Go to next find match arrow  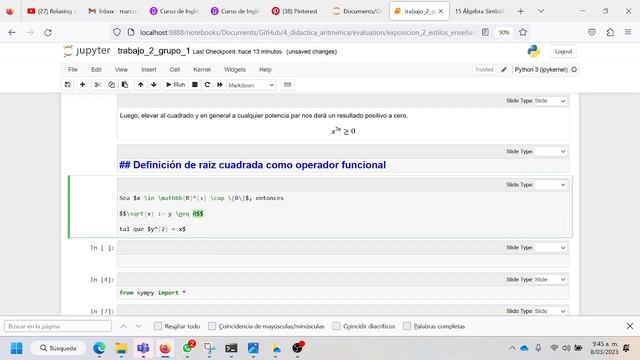(139, 326)
